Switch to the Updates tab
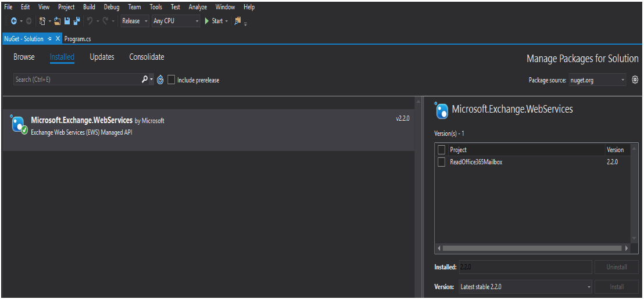 102,57
